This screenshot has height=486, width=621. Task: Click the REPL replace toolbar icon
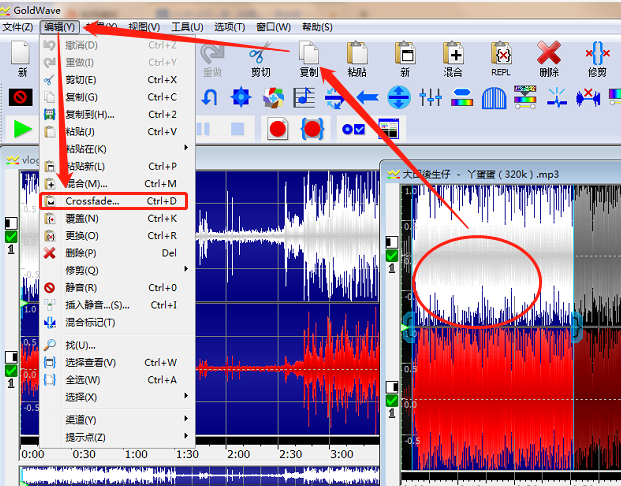tap(502, 58)
